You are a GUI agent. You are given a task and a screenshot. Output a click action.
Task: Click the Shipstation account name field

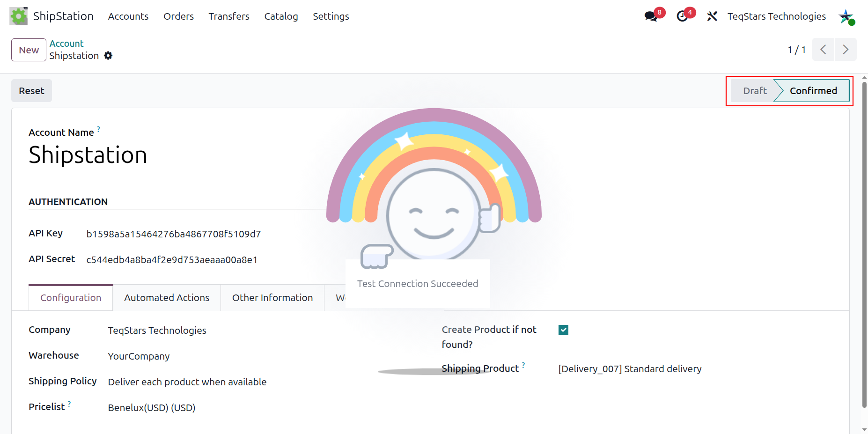click(x=88, y=155)
